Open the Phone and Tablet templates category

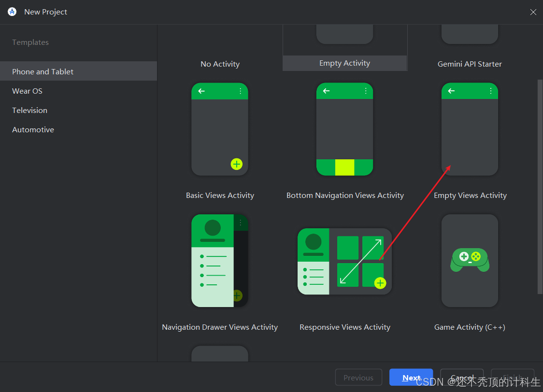coord(79,71)
